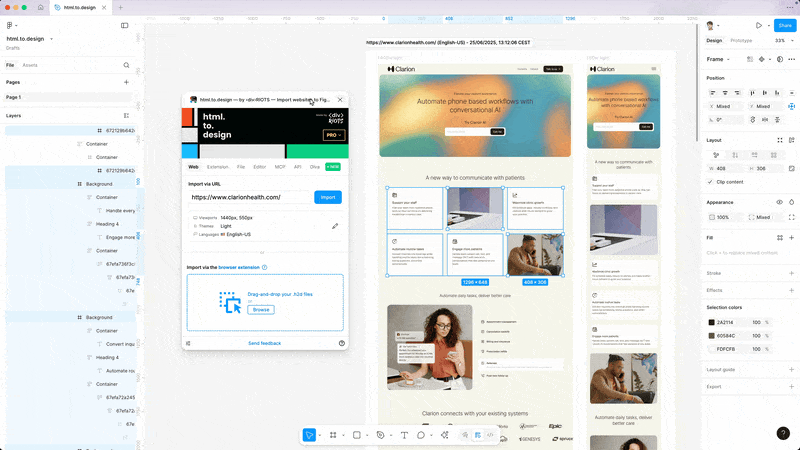This screenshot has height=450, width=800.
Task: Switch to Design mode in toolbar
Action: [x=478, y=435]
